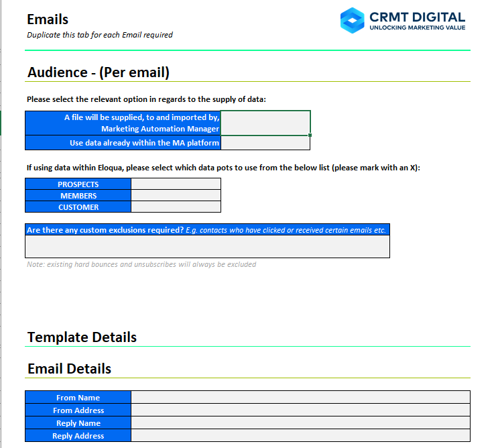Click 'Are there any custom exclusions required?' header
Image resolution: width=494 pixels, height=448 pixels.
pyautogui.click(x=207, y=230)
